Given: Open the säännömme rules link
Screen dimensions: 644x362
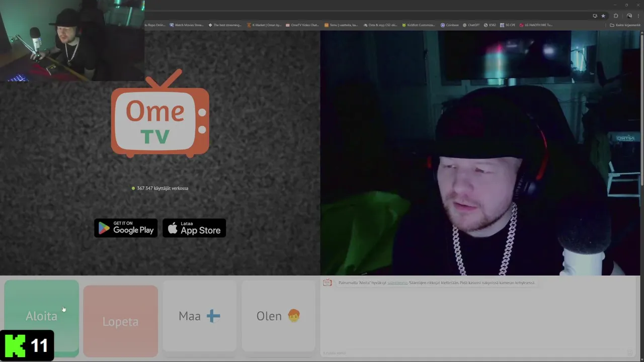Looking at the screenshot, I should (x=397, y=283).
